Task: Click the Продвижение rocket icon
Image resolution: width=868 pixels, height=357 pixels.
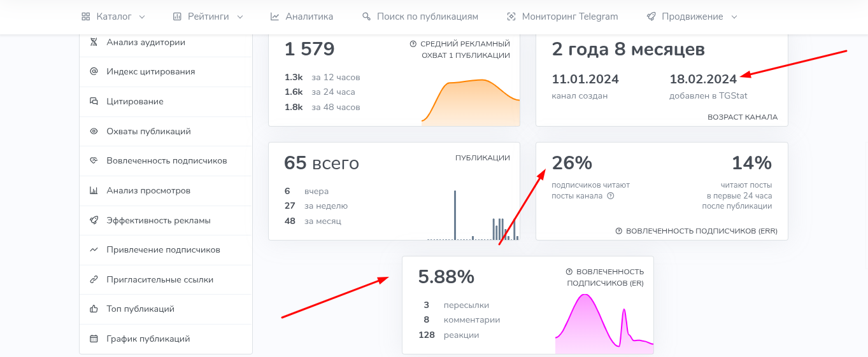Action: pyautogui.click(x=651, y=17)
